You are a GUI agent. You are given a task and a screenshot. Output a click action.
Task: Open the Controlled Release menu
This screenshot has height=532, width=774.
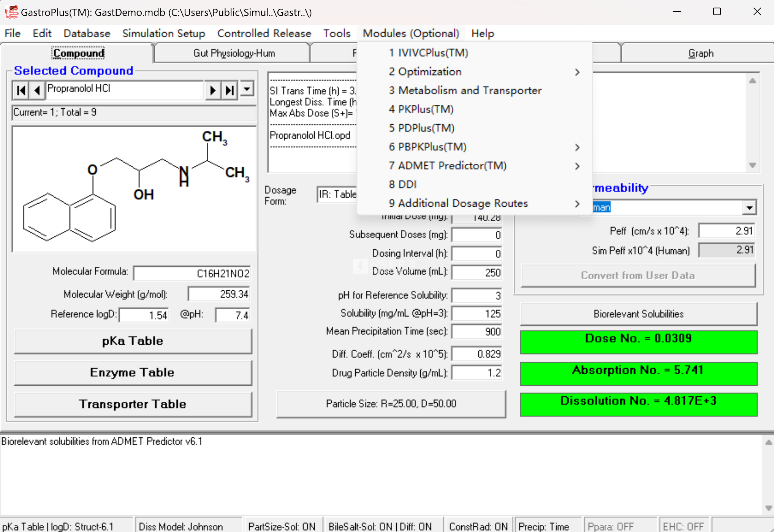pos(264,33)
